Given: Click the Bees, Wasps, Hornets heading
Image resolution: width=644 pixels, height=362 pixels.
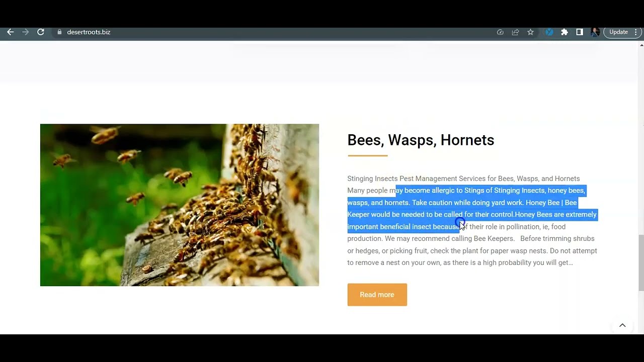Looking at the screenshot, I should [421, 140].
